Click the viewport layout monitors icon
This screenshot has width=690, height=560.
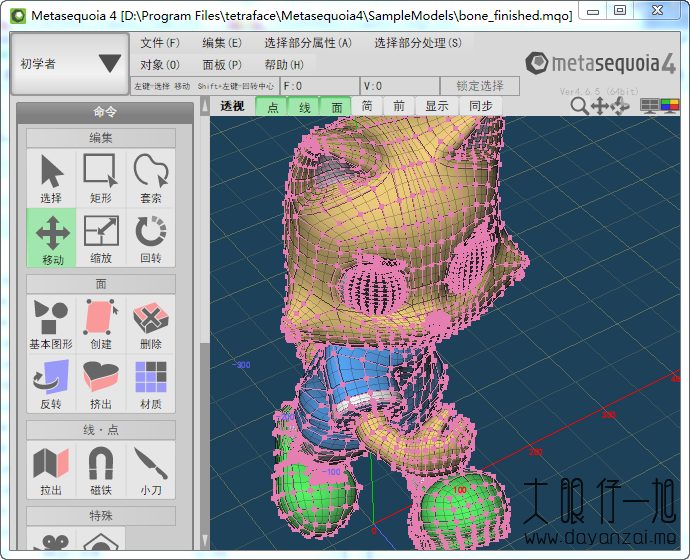[x=649, y=106]
